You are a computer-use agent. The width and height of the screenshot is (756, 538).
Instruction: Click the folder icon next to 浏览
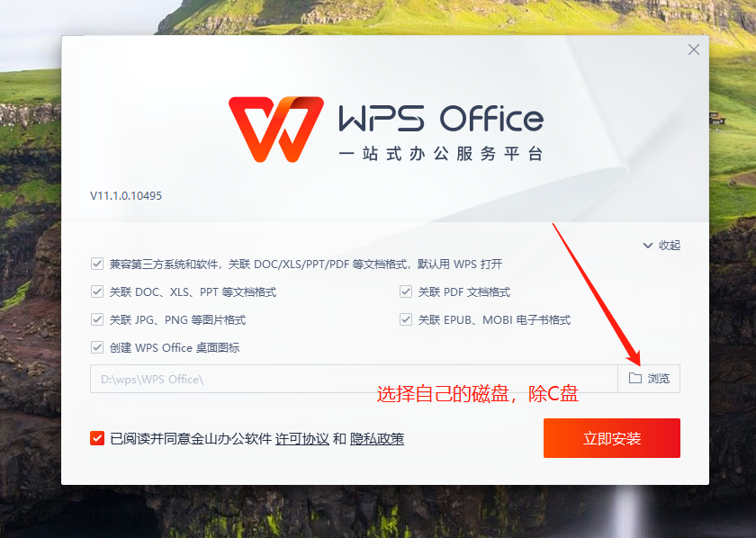click(635, 379)
